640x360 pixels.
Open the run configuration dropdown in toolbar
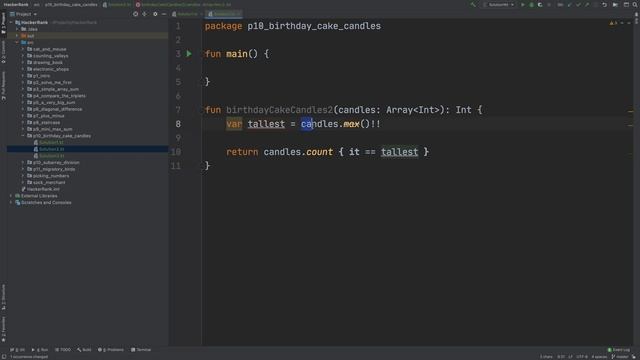[x=498, y=4]
